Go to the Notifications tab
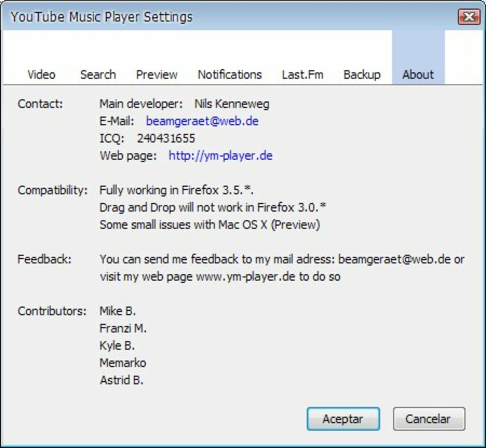486x448 pixels. click(230, 74)
